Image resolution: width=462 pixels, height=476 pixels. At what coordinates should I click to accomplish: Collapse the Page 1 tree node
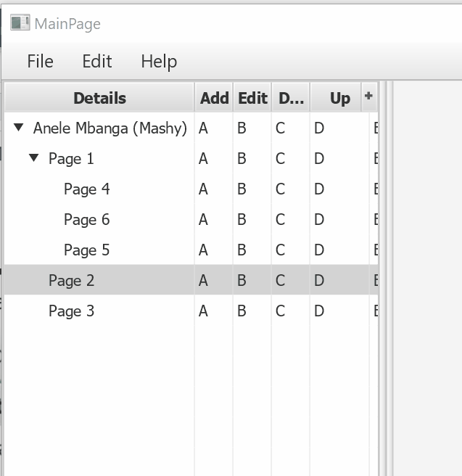pos(34,158)
